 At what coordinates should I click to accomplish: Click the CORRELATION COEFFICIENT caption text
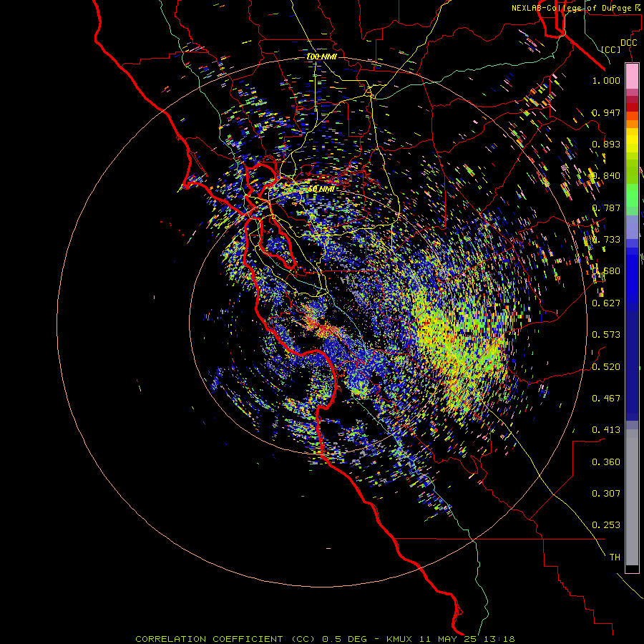click(x=209, y=639)
